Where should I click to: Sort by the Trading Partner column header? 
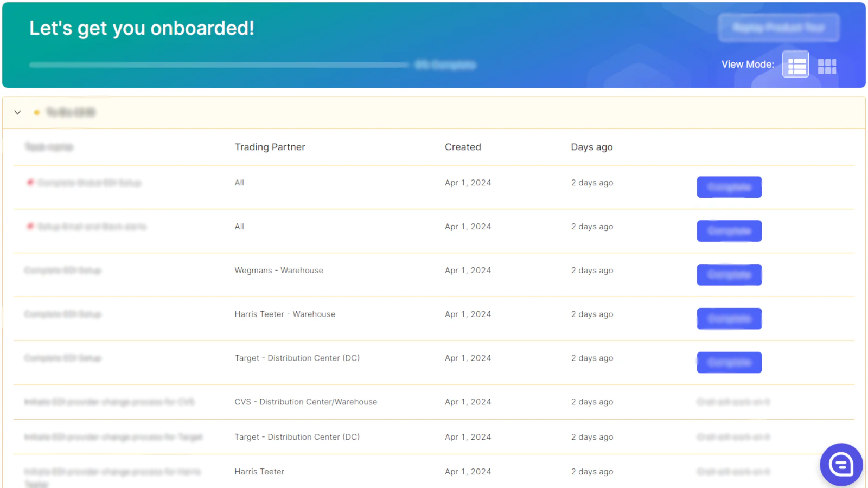pyautogui.click(x=270, y=147)
